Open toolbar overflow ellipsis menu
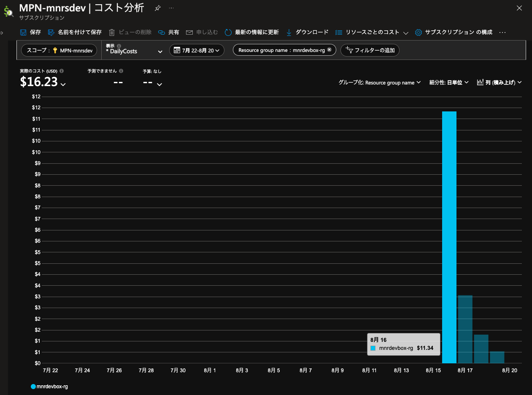This screenshot has height=395, width=532. 502,32
